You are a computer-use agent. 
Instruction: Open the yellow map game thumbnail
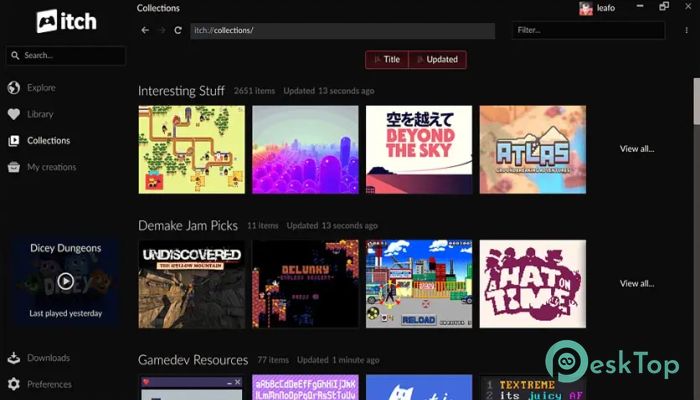tap(192, 150)
